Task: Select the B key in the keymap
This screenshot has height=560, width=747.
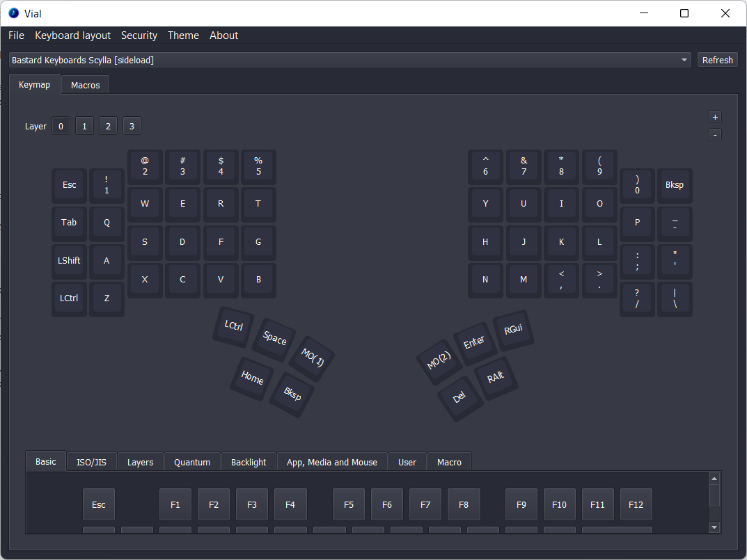Action: click(258, 280)
